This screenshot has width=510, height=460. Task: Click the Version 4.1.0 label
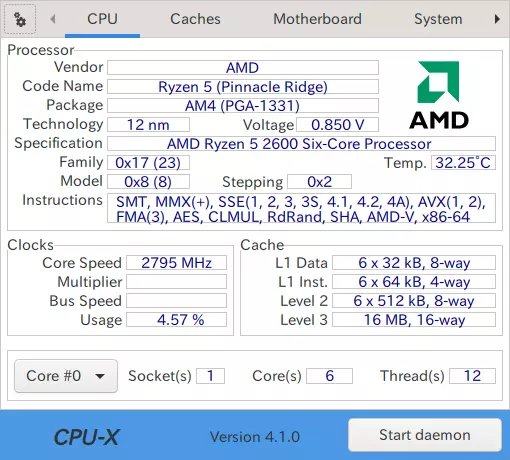255,437
